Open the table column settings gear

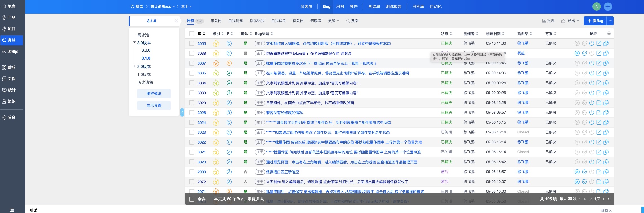pos(609,33)
